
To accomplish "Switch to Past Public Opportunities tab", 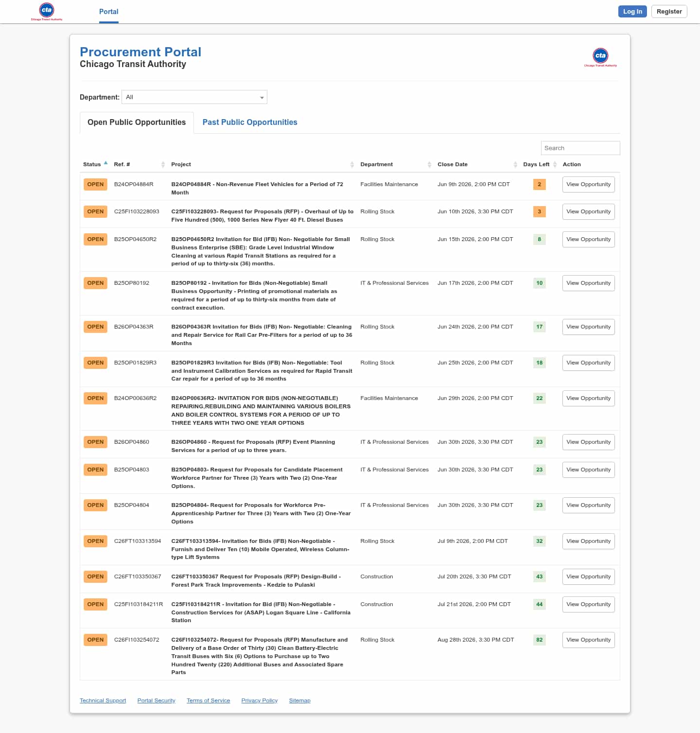I will point(250,122).
